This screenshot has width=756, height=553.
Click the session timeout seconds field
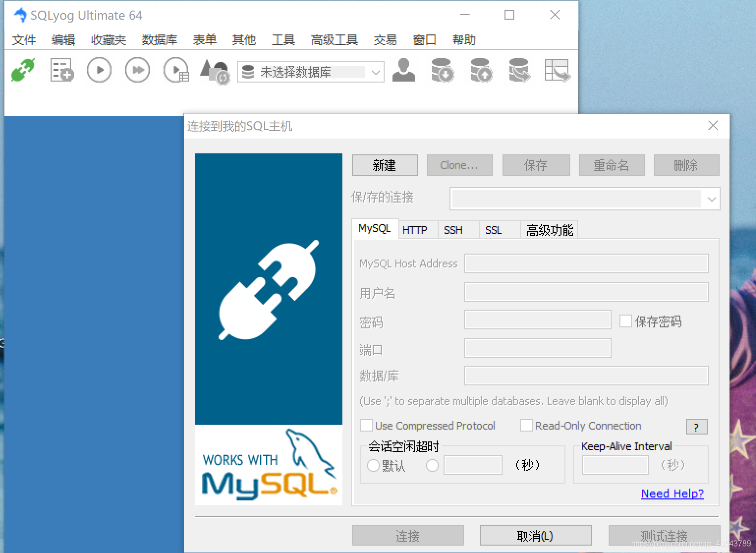coord(473,465)
